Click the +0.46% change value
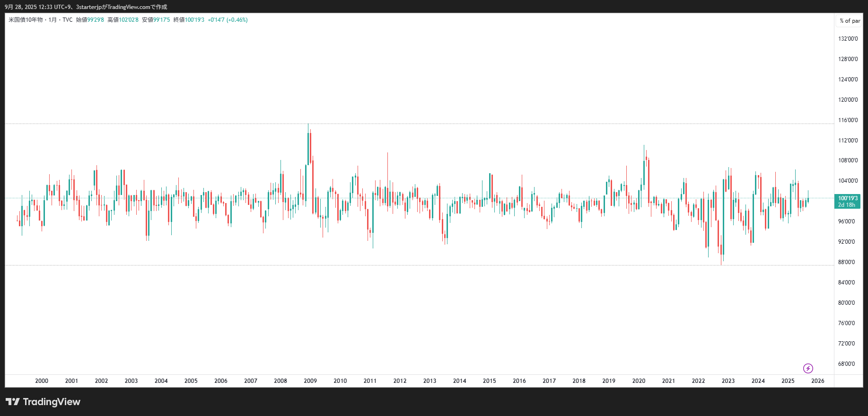 (x=237, y=20)
